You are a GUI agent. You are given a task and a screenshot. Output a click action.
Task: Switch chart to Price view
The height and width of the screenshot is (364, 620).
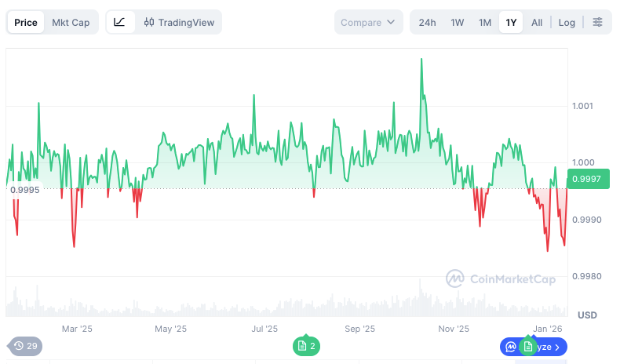click(x=26, y=22)
